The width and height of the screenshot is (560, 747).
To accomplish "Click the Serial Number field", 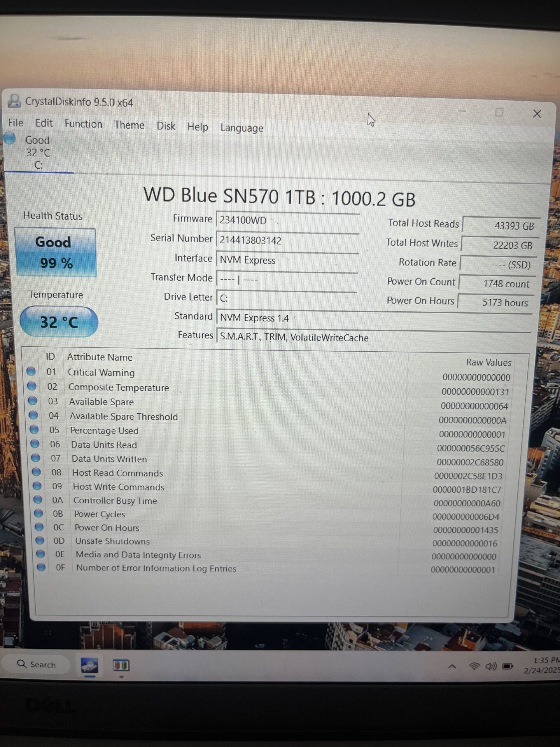I will point(288,240).
